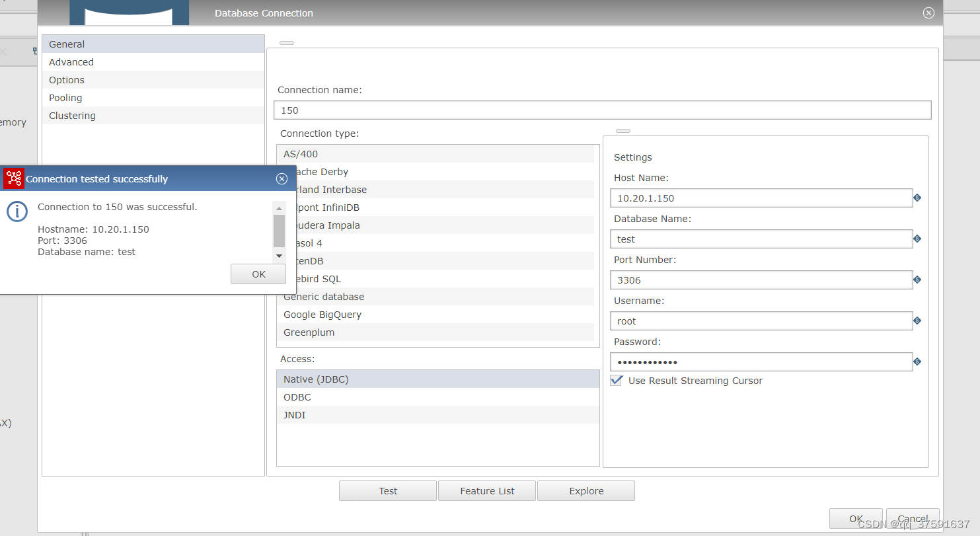Click variable icon beside Password field
This screenshot has height=536, width=980.
[x=917, y=362]
